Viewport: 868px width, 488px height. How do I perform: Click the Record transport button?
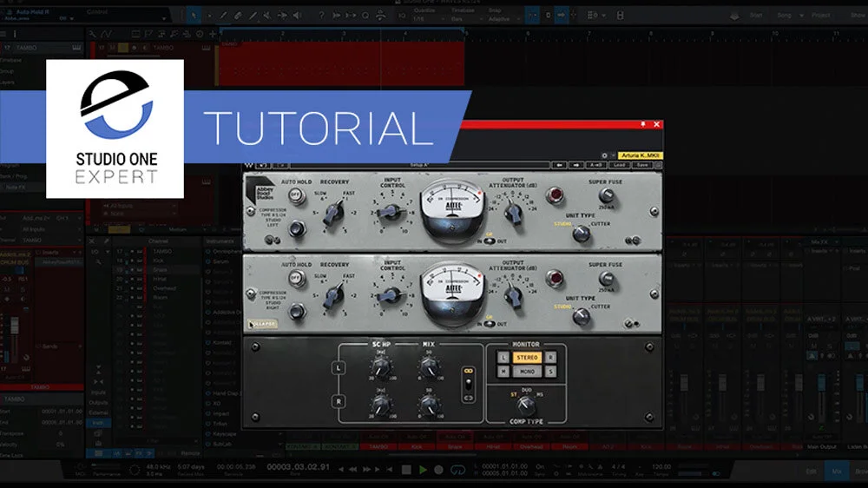(438, 470)
